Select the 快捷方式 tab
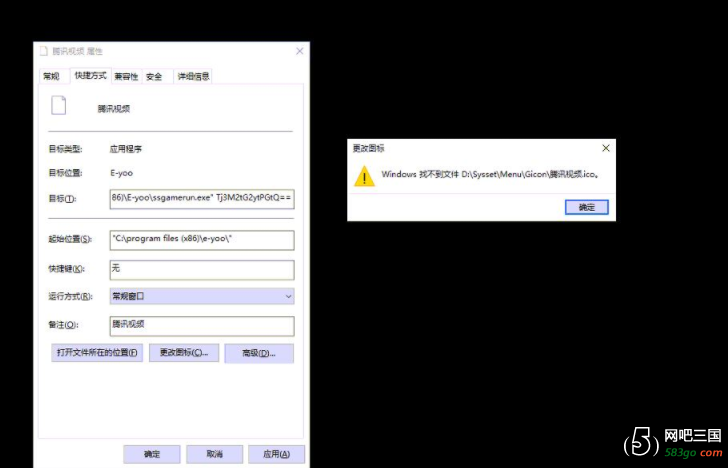 click(91, 75)
